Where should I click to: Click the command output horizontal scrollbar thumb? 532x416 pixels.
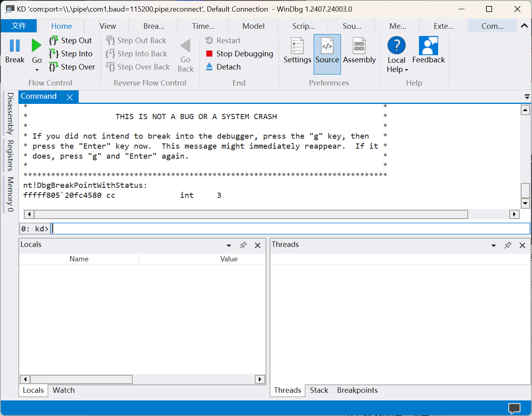pyautogui.click(x=251, y=214)
